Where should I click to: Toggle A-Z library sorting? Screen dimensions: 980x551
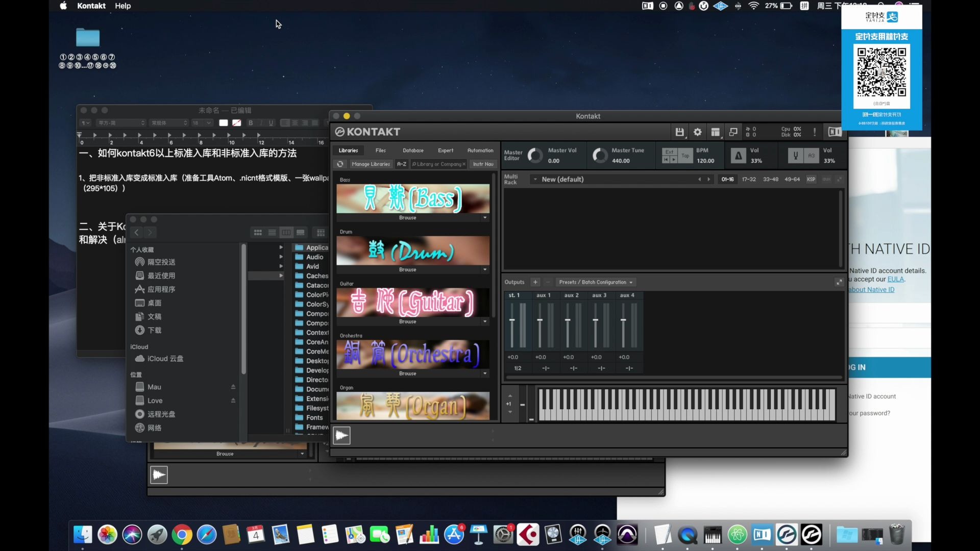(401, 164)
